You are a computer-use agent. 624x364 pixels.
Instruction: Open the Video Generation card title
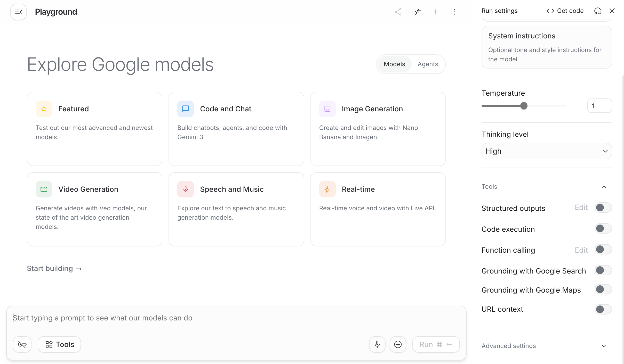click(88, 189)
